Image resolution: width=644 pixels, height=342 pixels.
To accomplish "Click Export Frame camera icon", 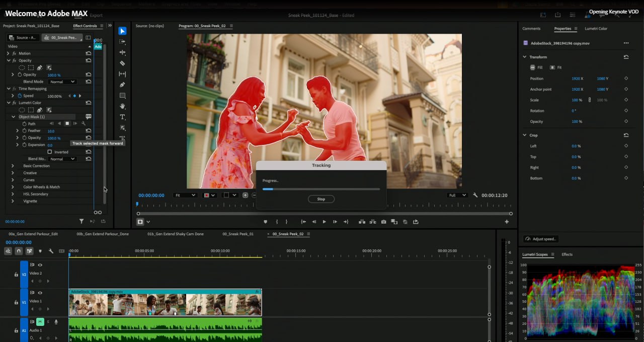I will pos(383,222).
